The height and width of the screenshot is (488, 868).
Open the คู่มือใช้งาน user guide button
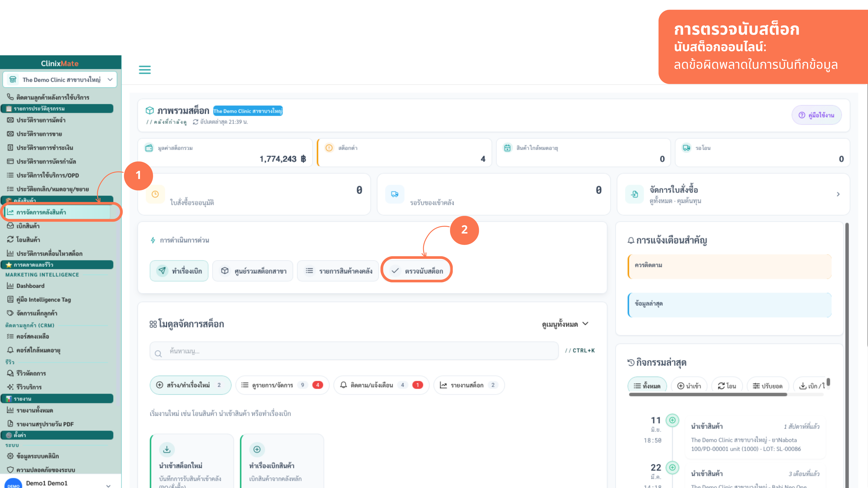point(816,115)
